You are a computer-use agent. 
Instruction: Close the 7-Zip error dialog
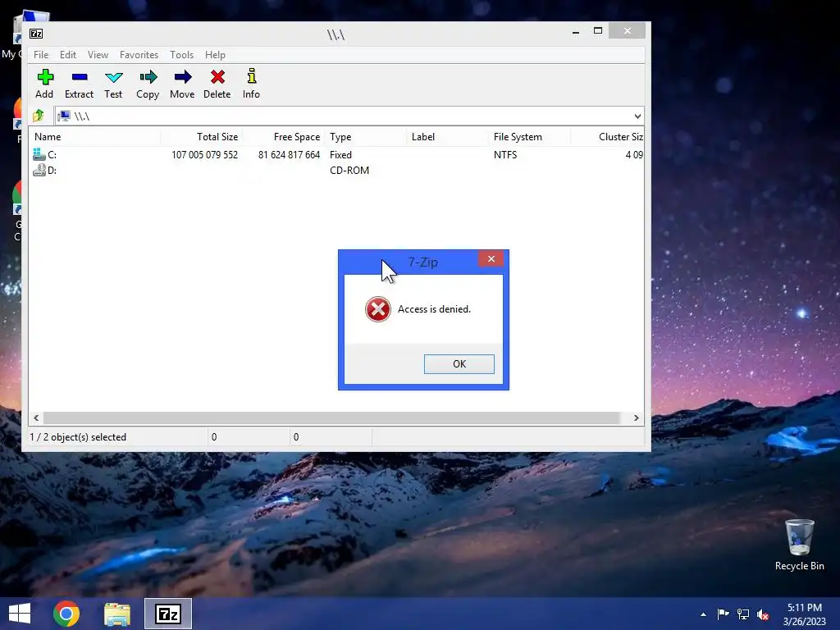(x=491, y=258)
